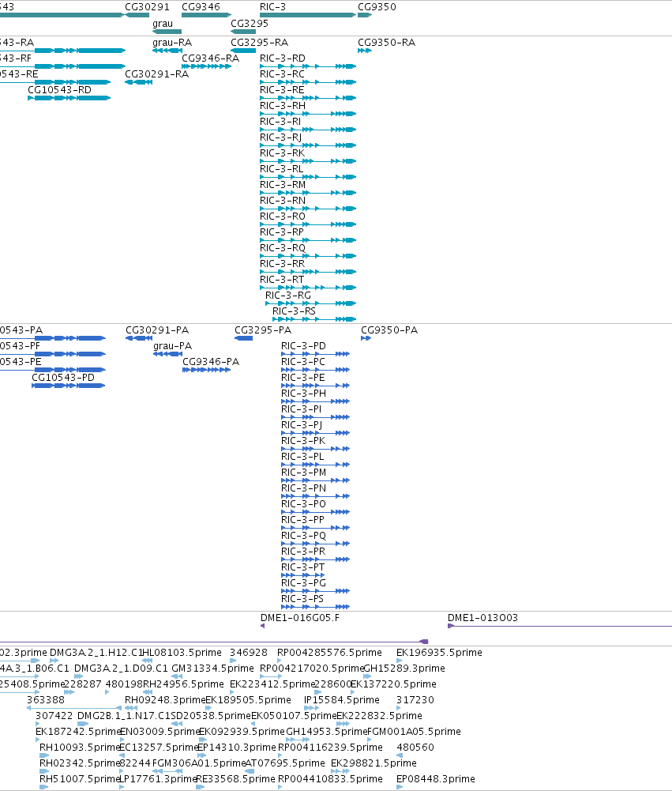Viewport: 672px width, 791px height.
Task: Select the RIC-3-PG protein label
Action: (303, 583)
